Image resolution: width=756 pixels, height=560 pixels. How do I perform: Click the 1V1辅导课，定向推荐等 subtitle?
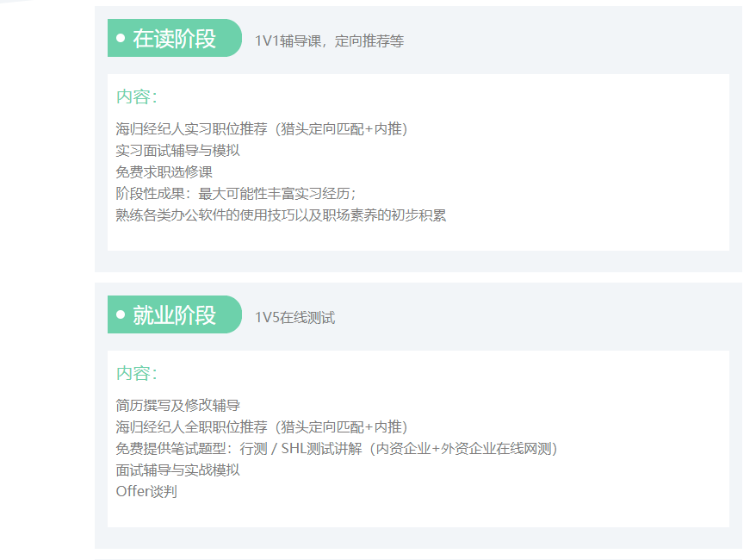(x=329, y=41)
